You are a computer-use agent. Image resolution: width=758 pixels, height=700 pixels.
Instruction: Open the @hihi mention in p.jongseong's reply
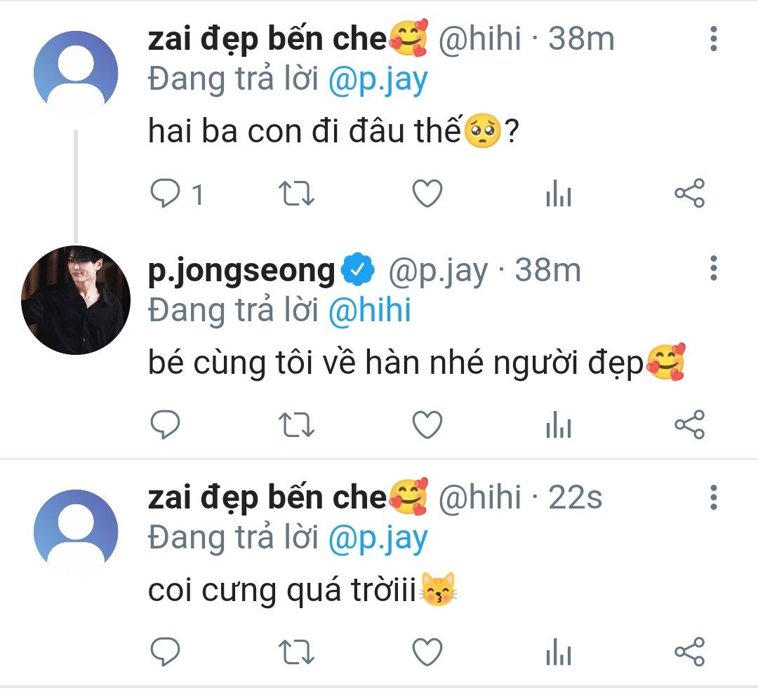point(369,310)
